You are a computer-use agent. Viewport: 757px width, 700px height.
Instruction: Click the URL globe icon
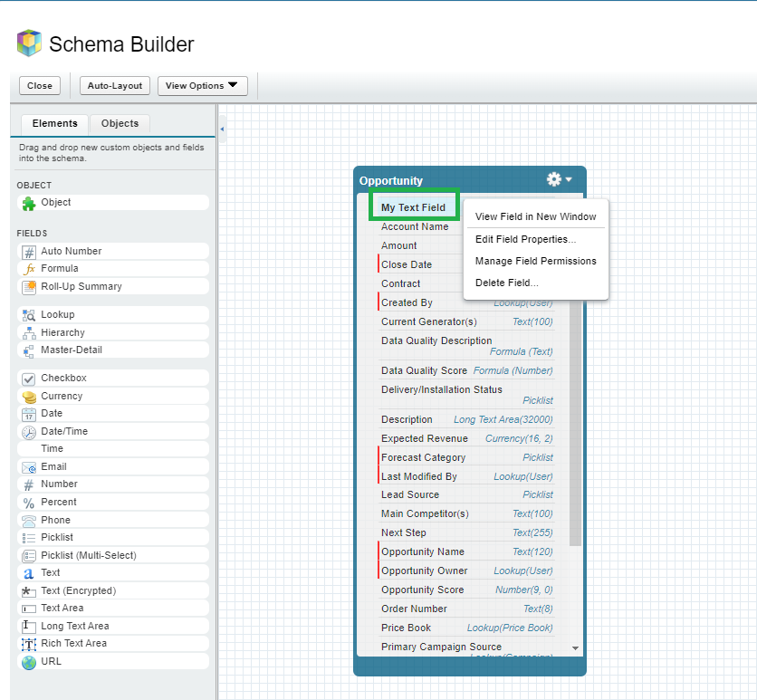coord(29,662)
